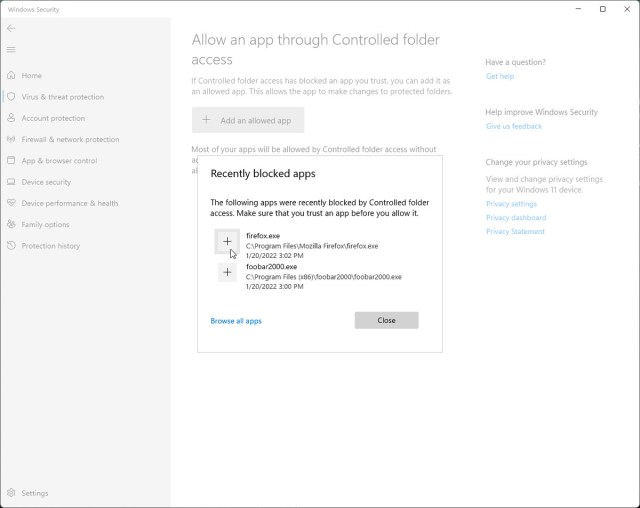Open the Get help link
Viewport: 640px width, 508px height.
[x=500, y=76]
